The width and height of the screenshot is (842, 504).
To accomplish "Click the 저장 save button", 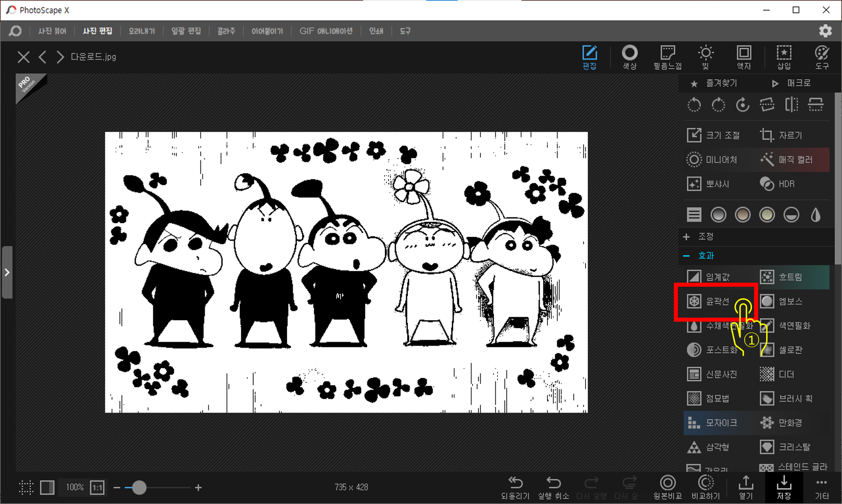I will pyautogui.click(x=784, y=487).
